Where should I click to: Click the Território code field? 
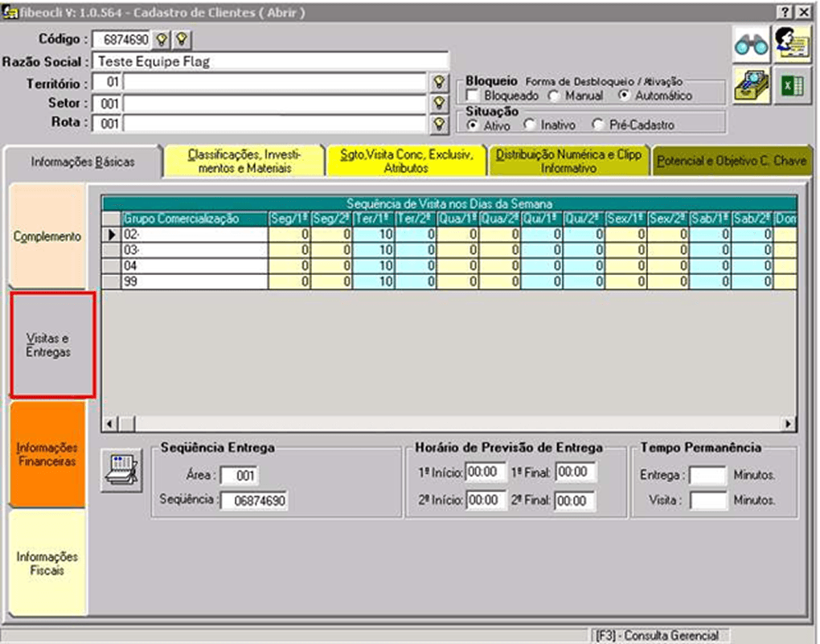point(107,82)
